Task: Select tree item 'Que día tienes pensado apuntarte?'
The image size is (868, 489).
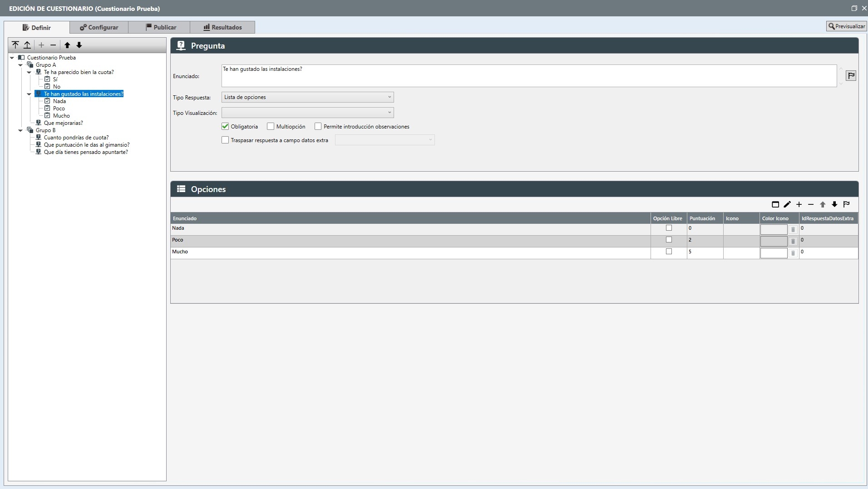Action: tap(86, 152)
